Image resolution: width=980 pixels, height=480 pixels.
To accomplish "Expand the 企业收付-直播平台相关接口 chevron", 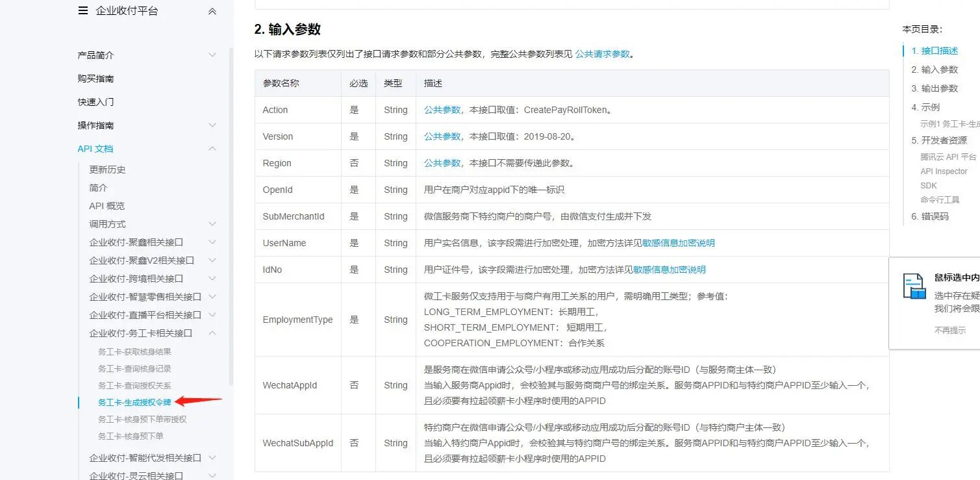I will tap(212, 315).
